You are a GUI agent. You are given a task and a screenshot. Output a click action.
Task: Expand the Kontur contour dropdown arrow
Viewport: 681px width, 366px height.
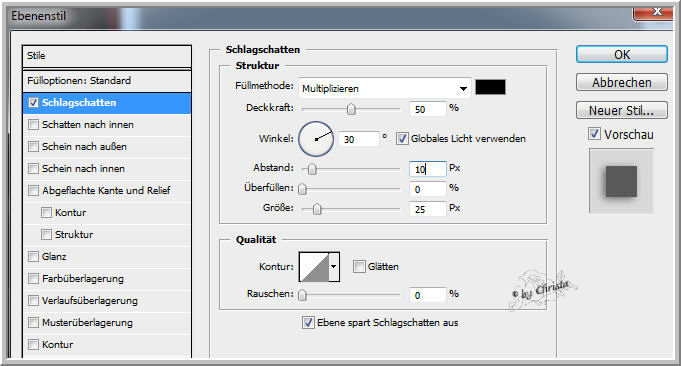click(x=334, y=267)
